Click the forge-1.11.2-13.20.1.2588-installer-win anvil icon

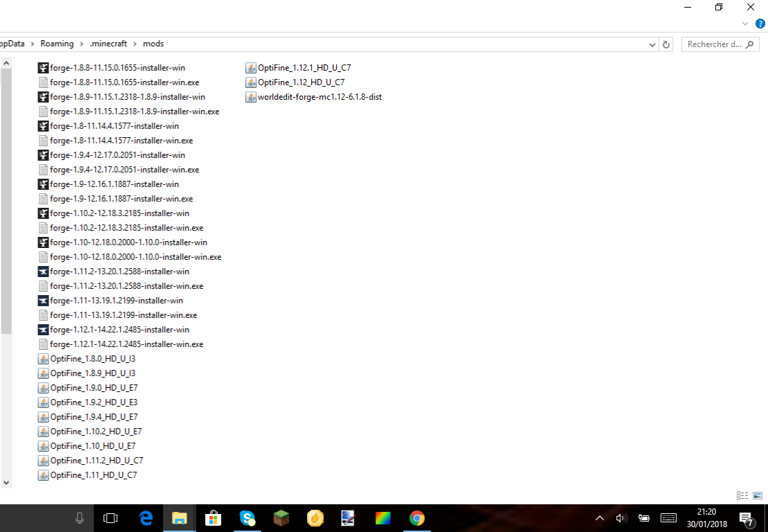[x=43, y=272]
